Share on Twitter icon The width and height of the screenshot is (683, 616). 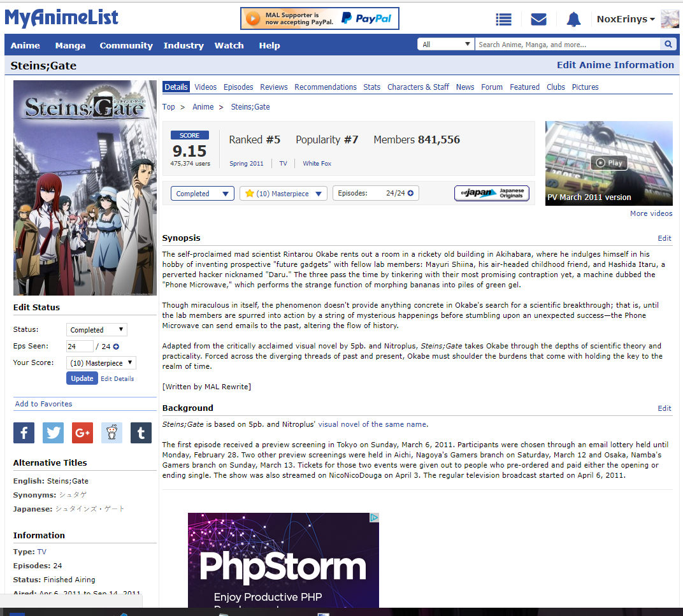click(x=53, y=433)
